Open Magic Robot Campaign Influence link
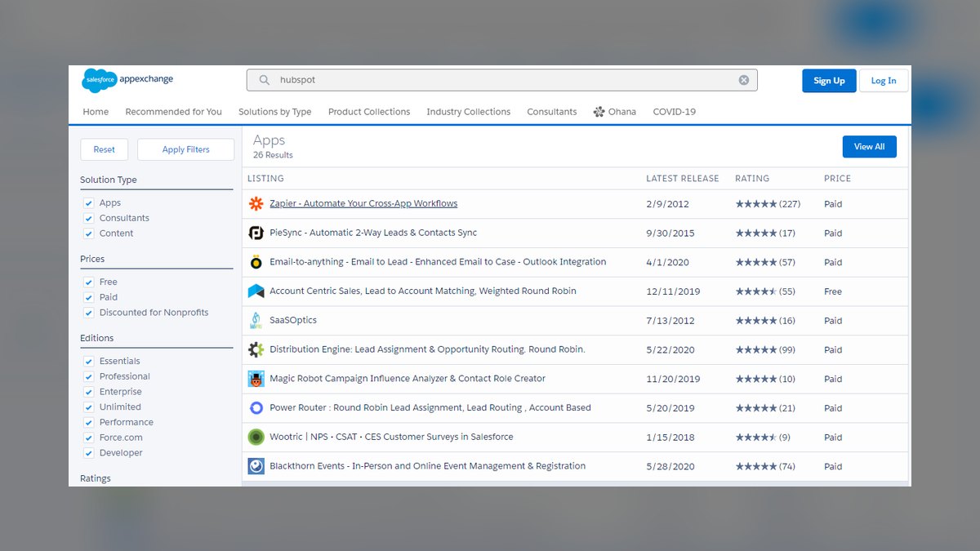Image resolution: width=980 pixels, height=551 pixels. [x=408, y=379]
